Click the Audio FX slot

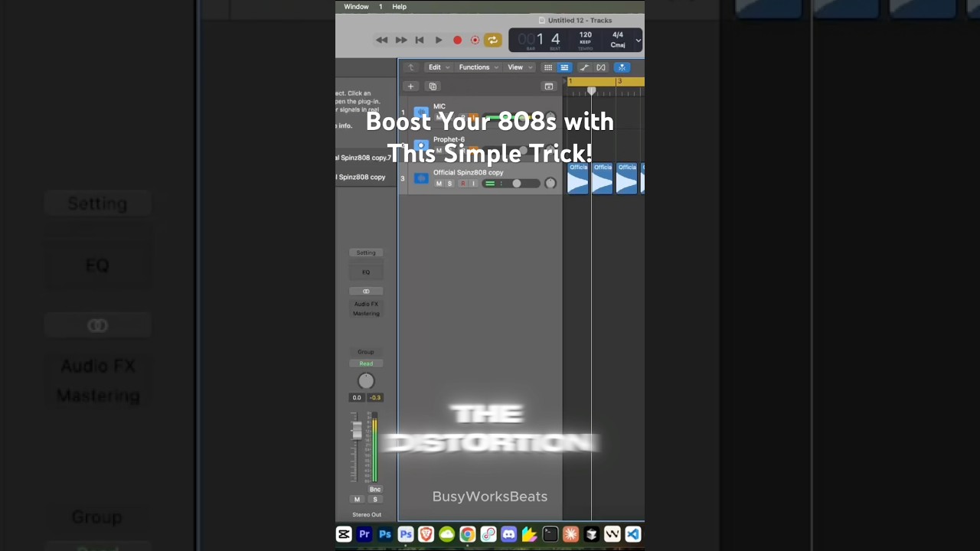(x=366, y=304)
